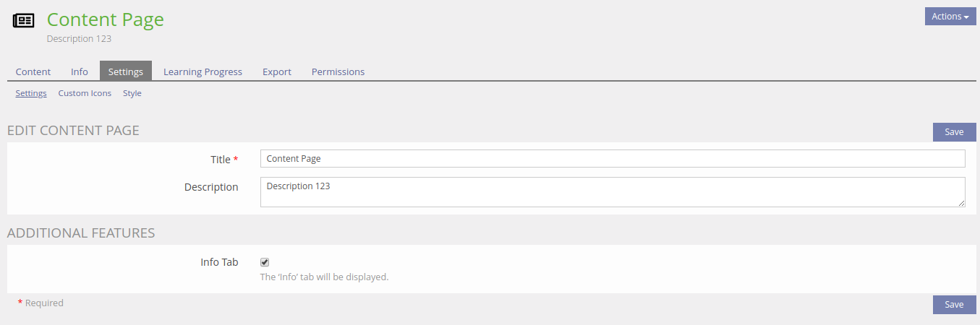This screenshot has height=325, width=980.
Task: Focus the Title input field
Action: coord(612,159)
